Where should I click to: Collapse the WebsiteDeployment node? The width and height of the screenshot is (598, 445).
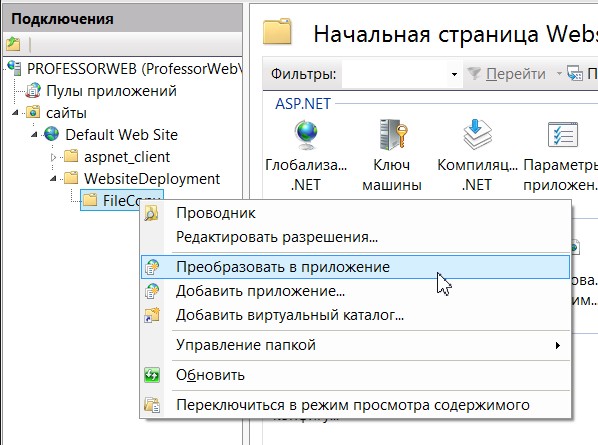click(53, 178)
